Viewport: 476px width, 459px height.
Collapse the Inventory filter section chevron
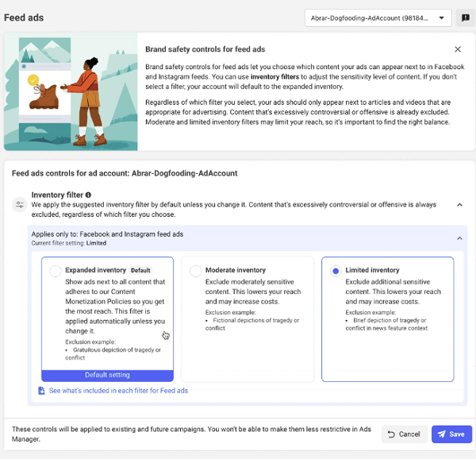pos(459,205)
